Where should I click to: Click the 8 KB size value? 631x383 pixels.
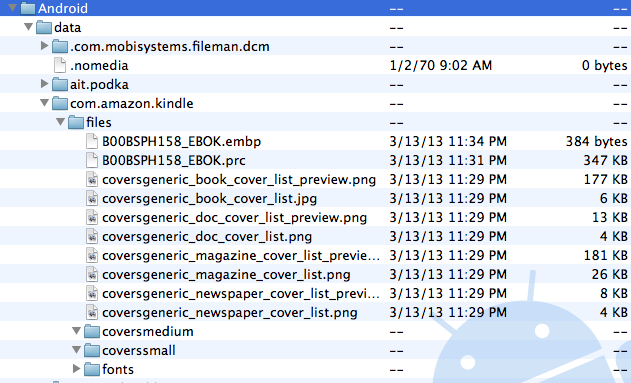tap(614, 293)
